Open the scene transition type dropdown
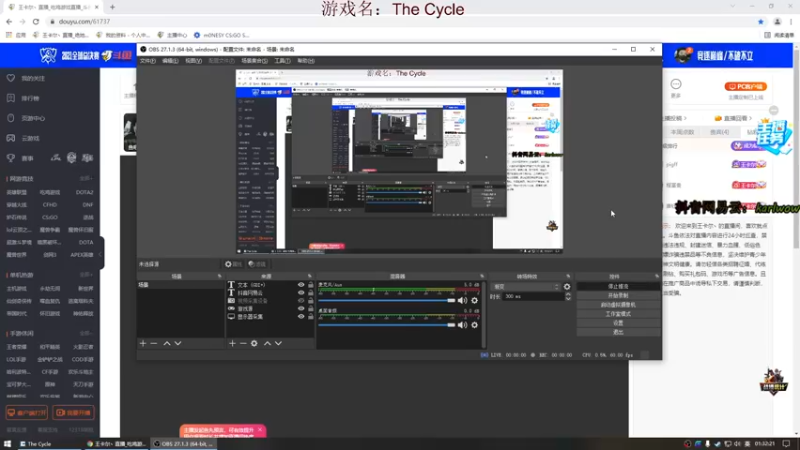The image size is (800, 450). tap(526, 287)
